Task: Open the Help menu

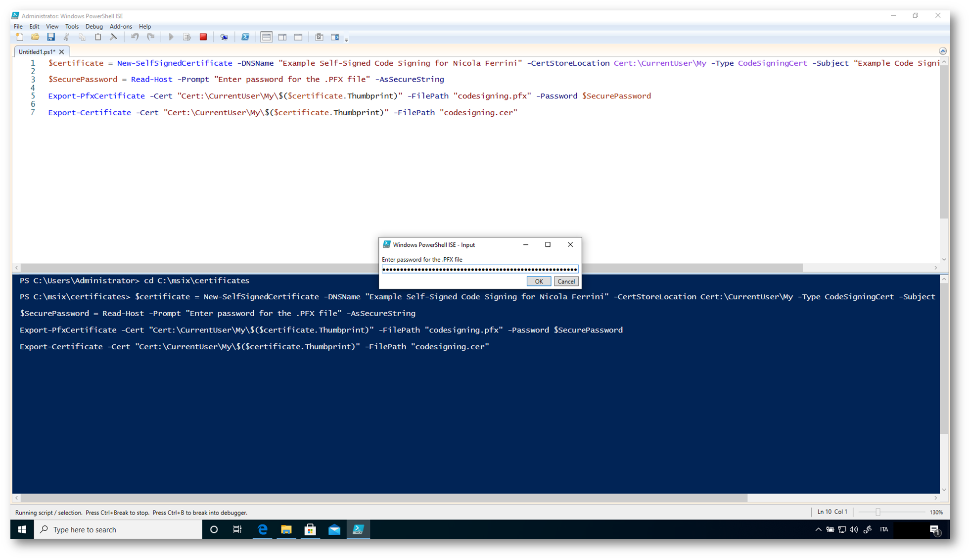Action: (145, 26)
